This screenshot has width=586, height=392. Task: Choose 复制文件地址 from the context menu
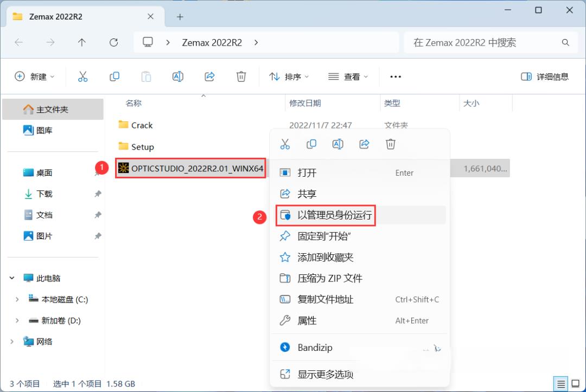pyautogui.click(x=361, y=299)
